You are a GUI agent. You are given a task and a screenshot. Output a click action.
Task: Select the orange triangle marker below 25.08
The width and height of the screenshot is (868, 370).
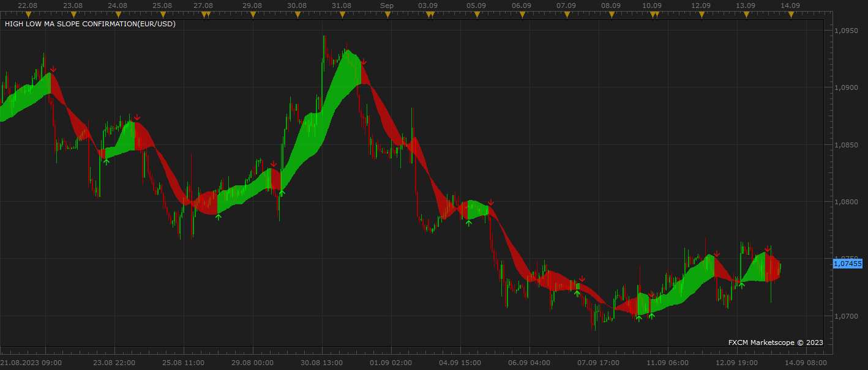click(163, 14)
